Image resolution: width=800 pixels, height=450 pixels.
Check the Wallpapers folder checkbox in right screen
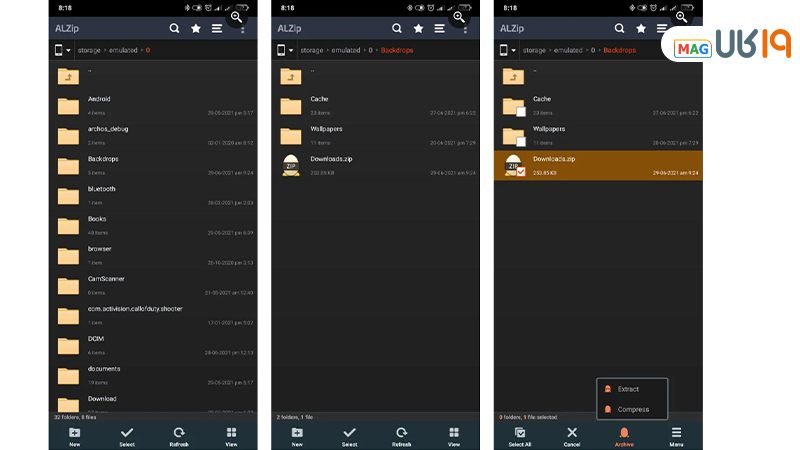coord(521,141)
